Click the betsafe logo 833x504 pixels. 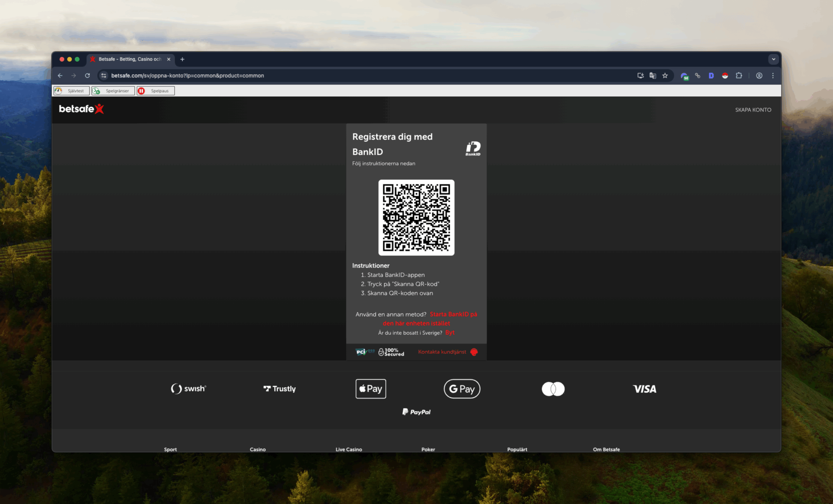81,109
